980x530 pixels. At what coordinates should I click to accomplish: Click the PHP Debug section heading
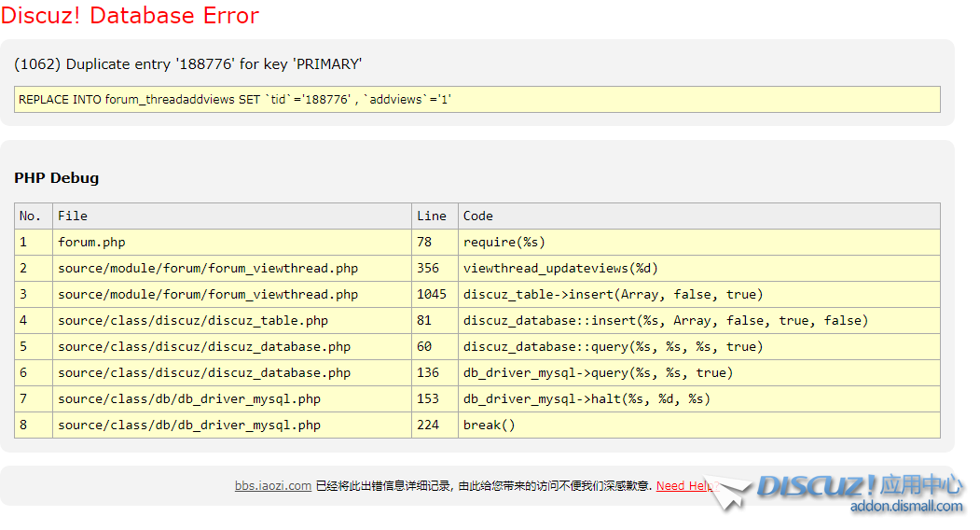[x=57, y=177]
